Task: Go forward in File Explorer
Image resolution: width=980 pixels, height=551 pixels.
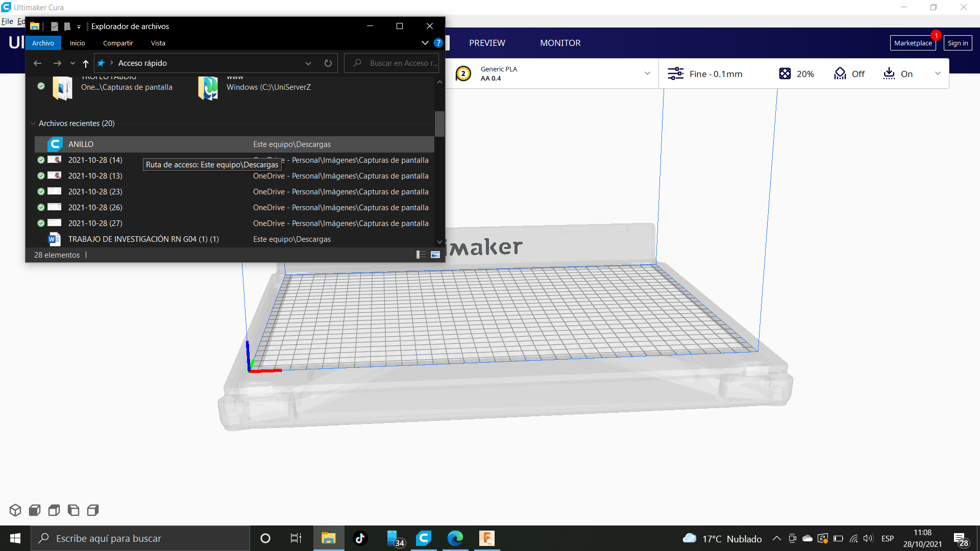Action: 57,63
